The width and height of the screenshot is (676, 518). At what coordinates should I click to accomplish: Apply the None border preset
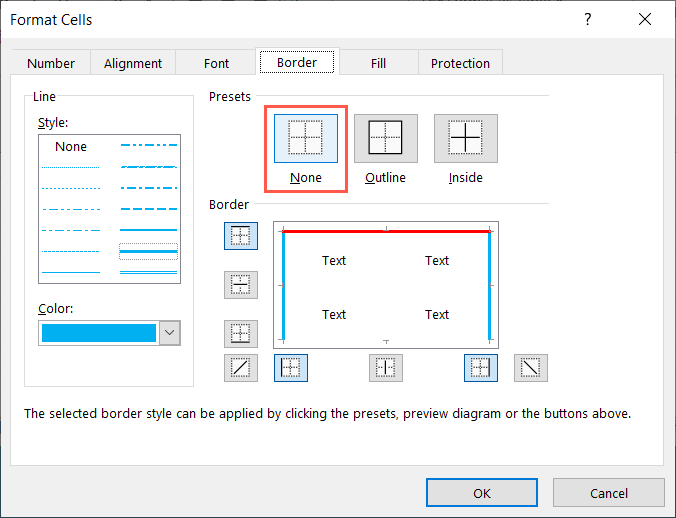[x=306, y=138]
